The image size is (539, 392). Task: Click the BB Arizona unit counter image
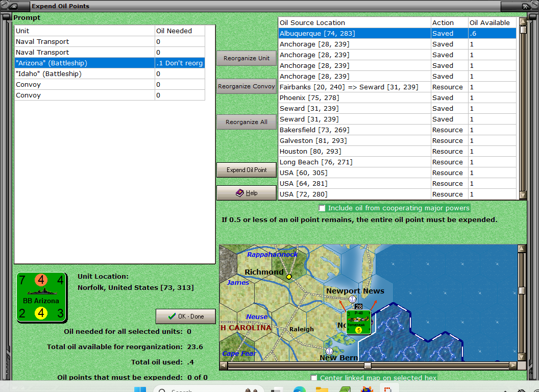tap(41, 298)
